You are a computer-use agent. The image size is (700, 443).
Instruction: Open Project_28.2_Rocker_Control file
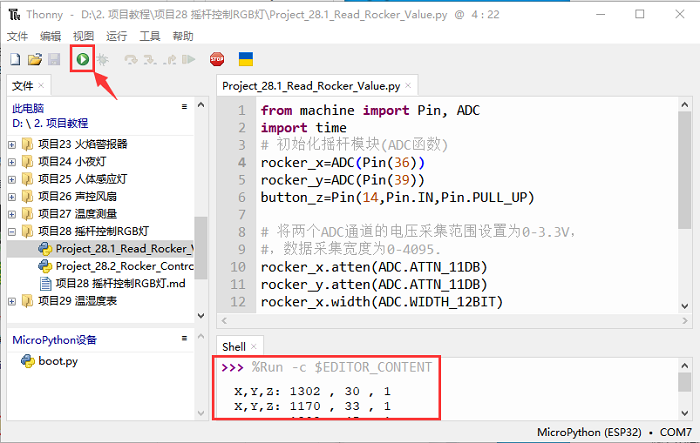pyautogui.click(x=124, y=266)
